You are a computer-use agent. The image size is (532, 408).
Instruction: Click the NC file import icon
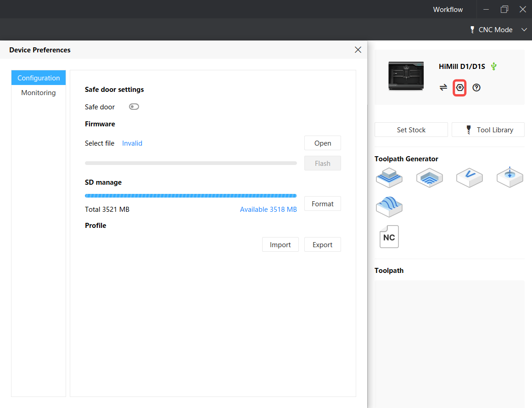pyautogui.click(x=389, y=237)
